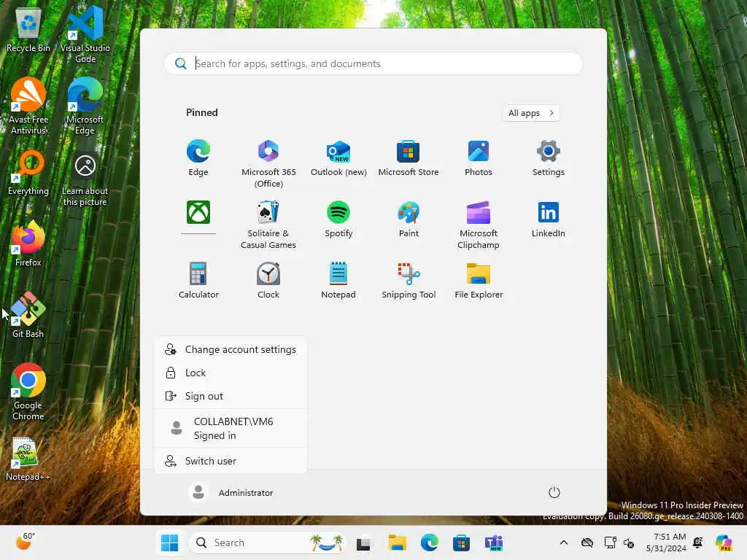The height and width of the screenshot is (560, 747).
Task: Click Learn about this picture icon
Action: tap(85, 180)
